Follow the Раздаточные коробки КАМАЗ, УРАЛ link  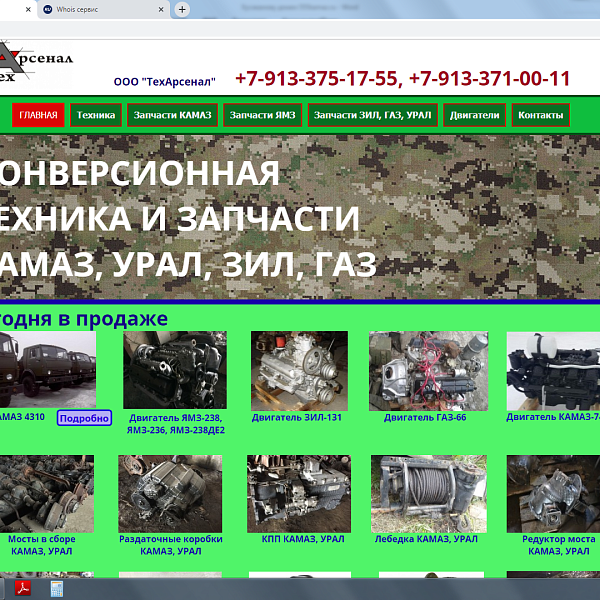pos(171,545)
